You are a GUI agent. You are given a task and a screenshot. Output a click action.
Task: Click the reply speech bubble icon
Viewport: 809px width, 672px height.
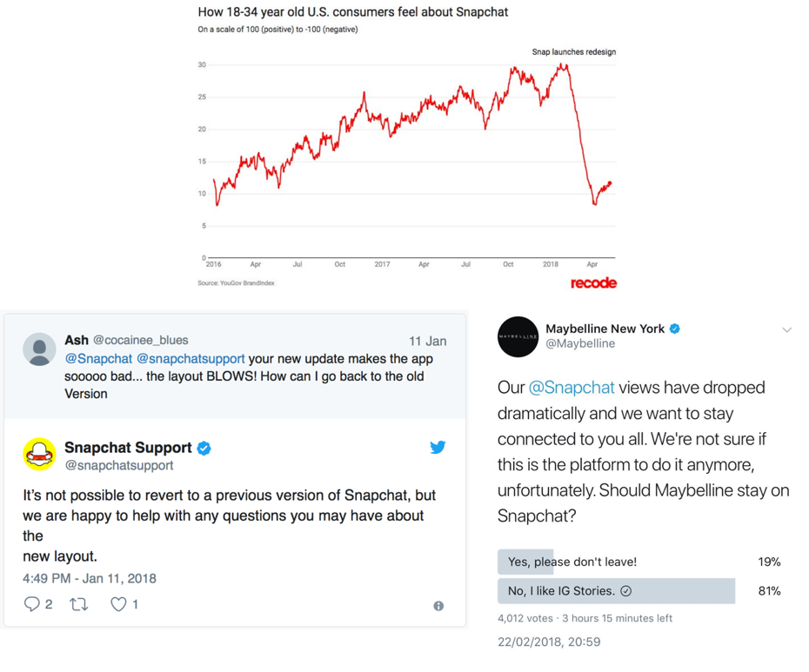pyautogui.click(x=32, y=604)
